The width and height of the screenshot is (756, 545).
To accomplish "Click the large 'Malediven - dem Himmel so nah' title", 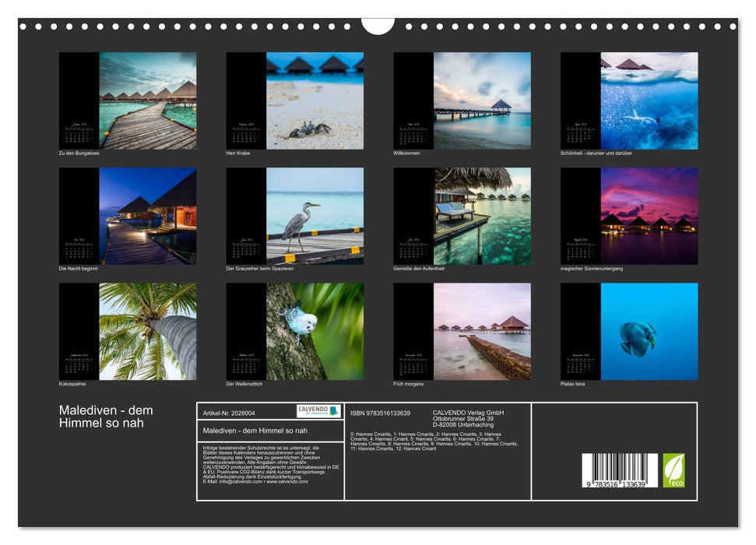I will 106,417.
